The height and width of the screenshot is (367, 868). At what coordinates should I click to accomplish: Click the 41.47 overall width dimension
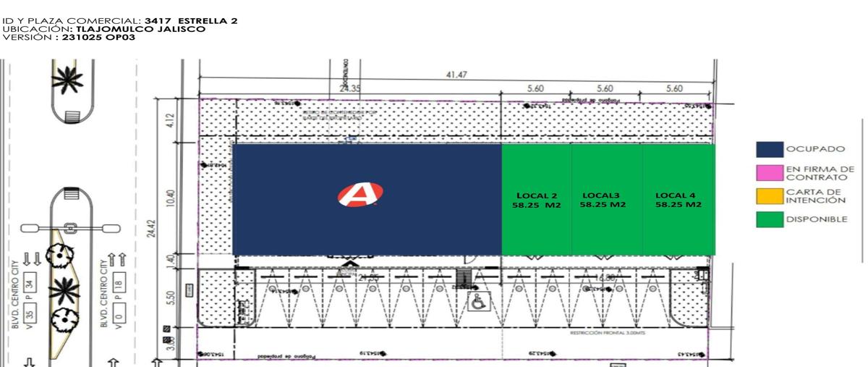tap(456, 75)
